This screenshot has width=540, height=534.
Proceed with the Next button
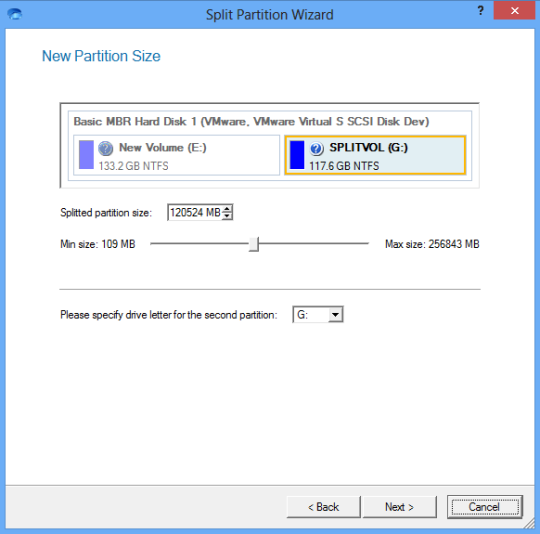point(399,507)
